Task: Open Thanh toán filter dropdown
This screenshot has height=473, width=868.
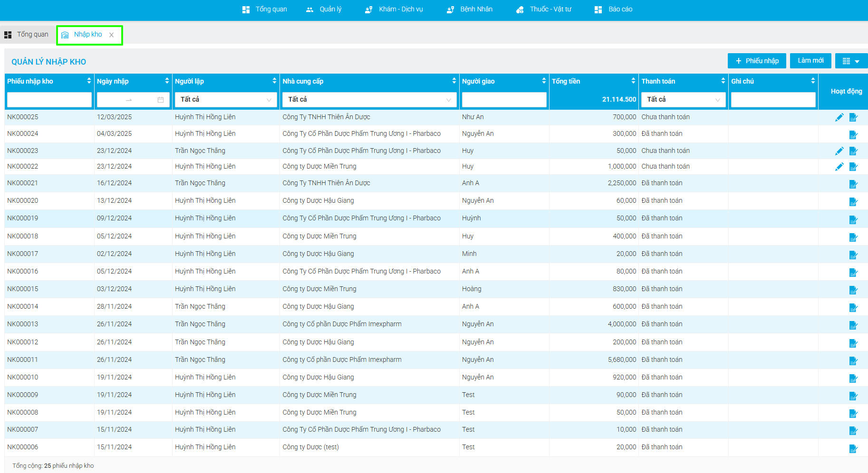Action: click(x=683, y=100)
